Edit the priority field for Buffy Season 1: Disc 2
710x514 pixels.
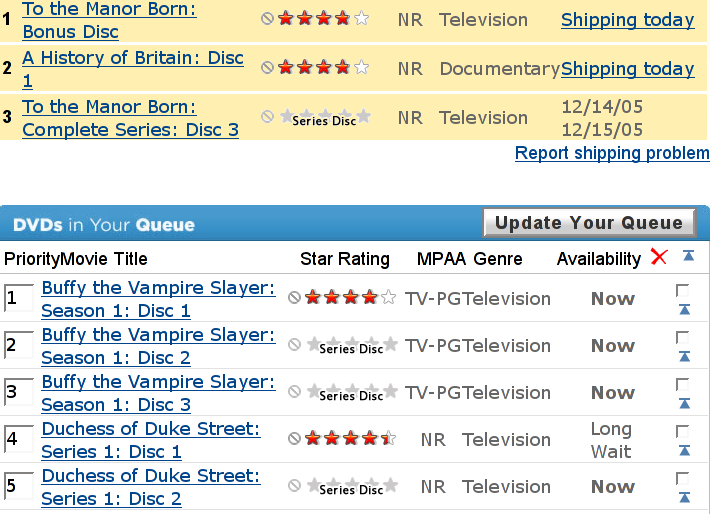coord(18,346)
